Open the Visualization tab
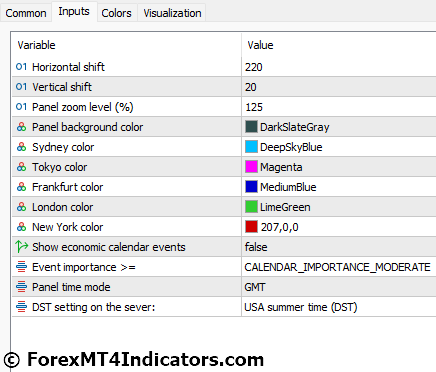 [172, 13]
